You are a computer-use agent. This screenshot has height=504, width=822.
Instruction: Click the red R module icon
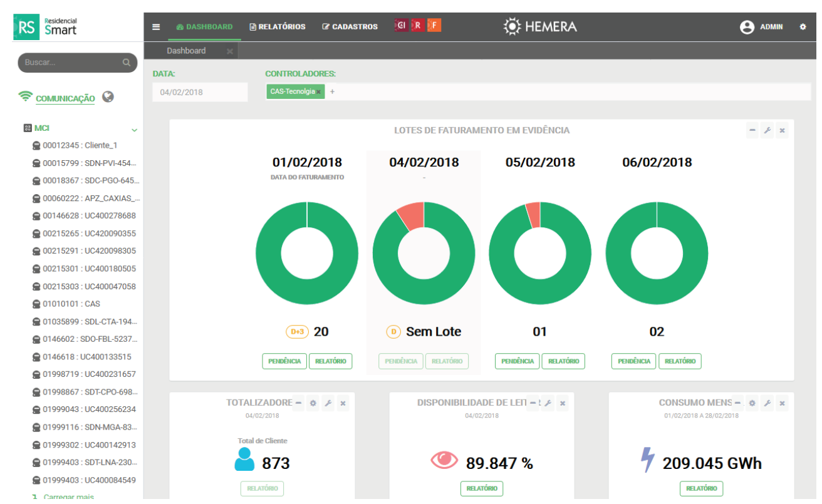pos(417,26)
